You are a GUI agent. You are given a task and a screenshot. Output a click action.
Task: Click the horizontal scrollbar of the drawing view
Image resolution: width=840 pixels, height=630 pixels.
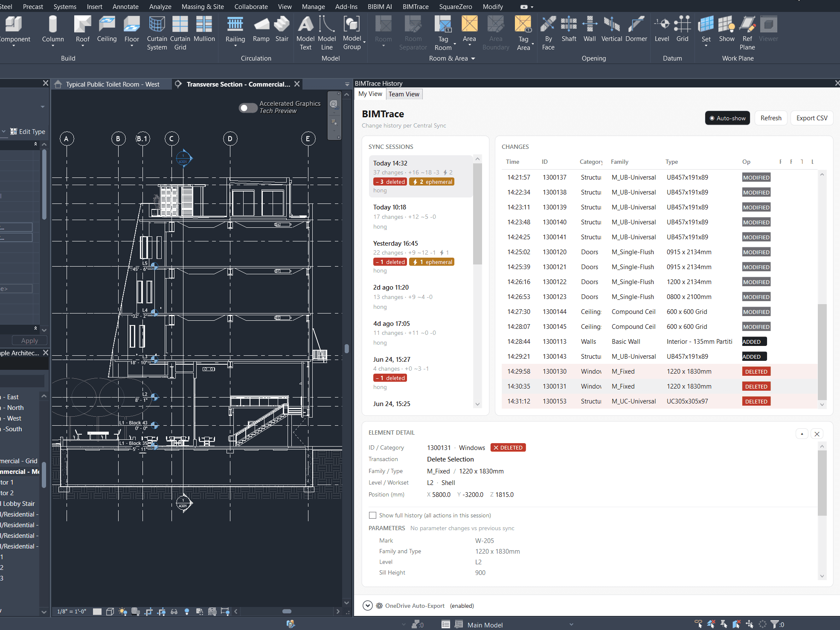[x=287, y=611]
